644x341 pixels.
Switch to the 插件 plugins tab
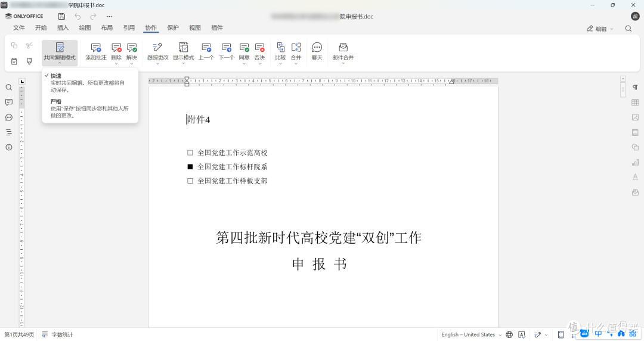(217, 28)
